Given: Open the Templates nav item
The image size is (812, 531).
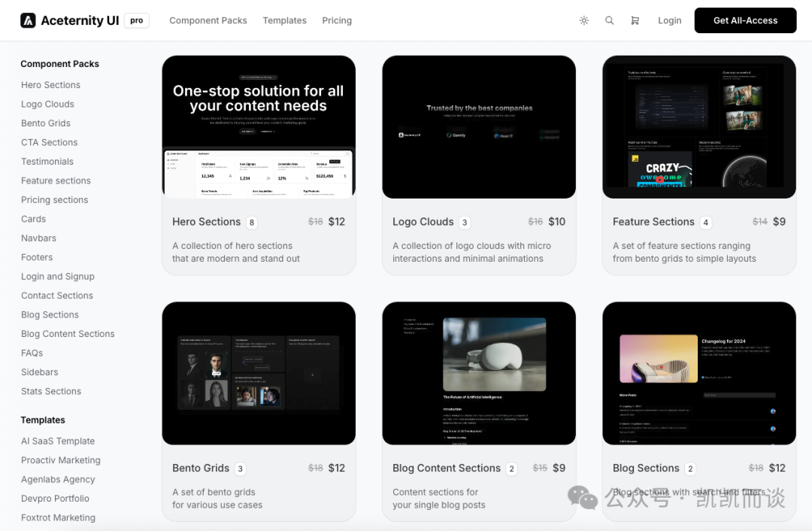Looking at the screenshot, I should tap(284, 21).
